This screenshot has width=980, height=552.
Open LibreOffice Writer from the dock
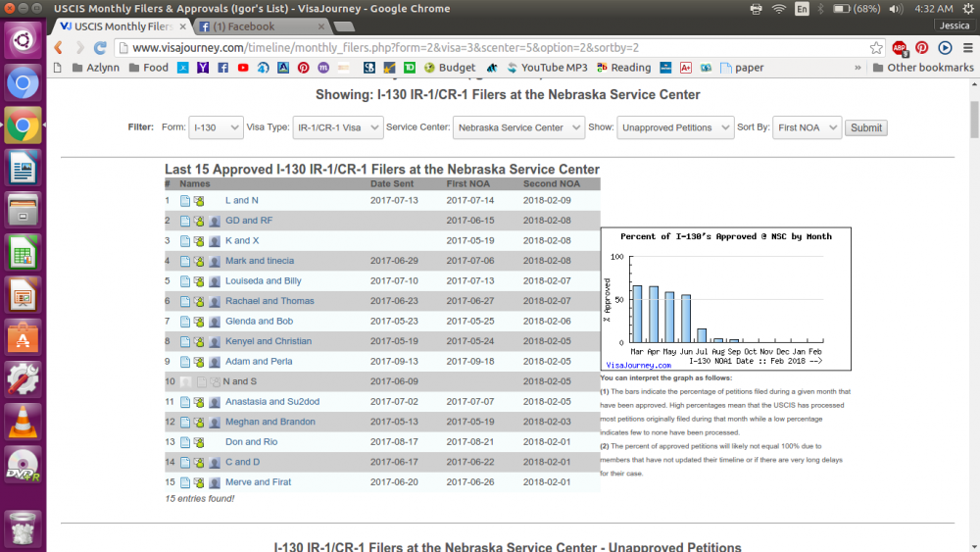(23, 169)
